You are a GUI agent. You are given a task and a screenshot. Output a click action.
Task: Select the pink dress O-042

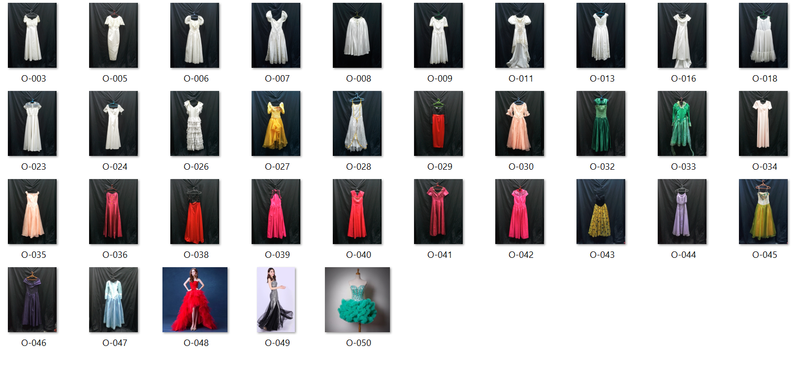519,212
